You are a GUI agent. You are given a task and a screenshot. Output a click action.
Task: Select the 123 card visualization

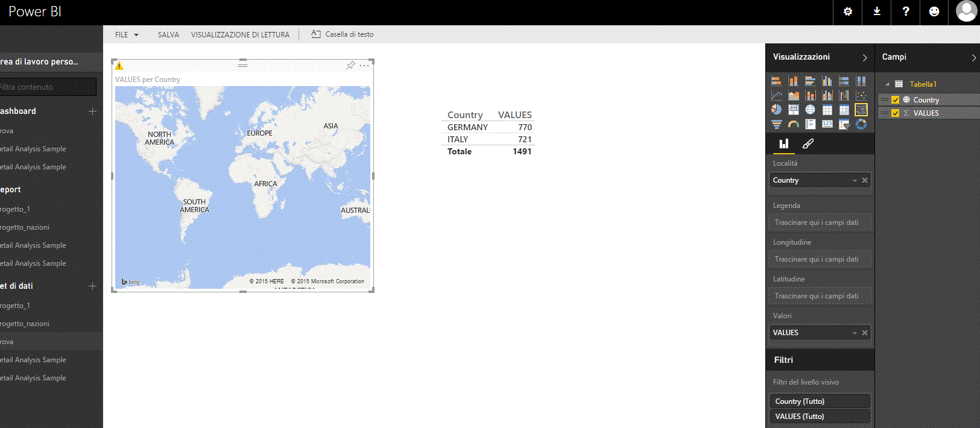827,124
